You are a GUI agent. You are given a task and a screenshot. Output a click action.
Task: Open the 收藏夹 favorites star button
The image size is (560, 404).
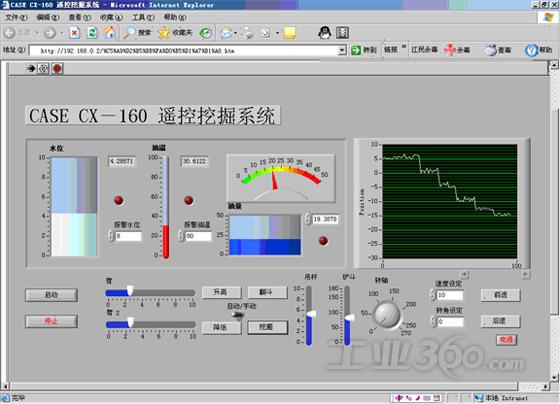[x=175, y=33]
